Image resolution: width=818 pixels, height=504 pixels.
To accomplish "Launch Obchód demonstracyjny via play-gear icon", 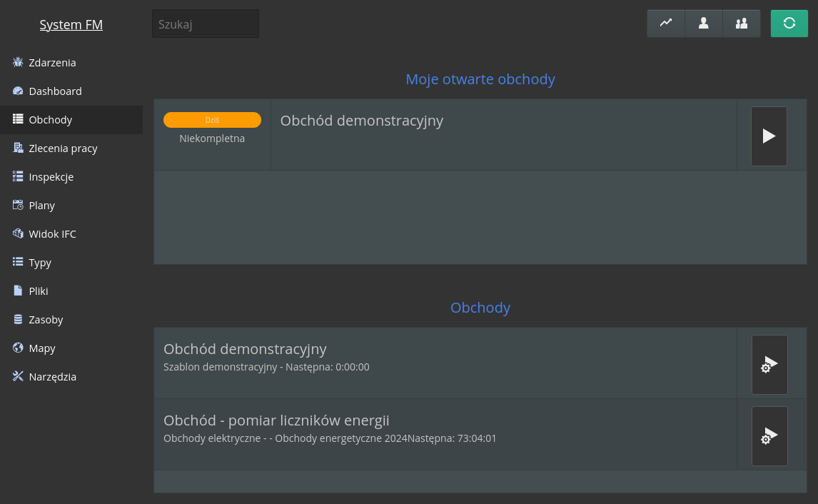I will [769, 365].
